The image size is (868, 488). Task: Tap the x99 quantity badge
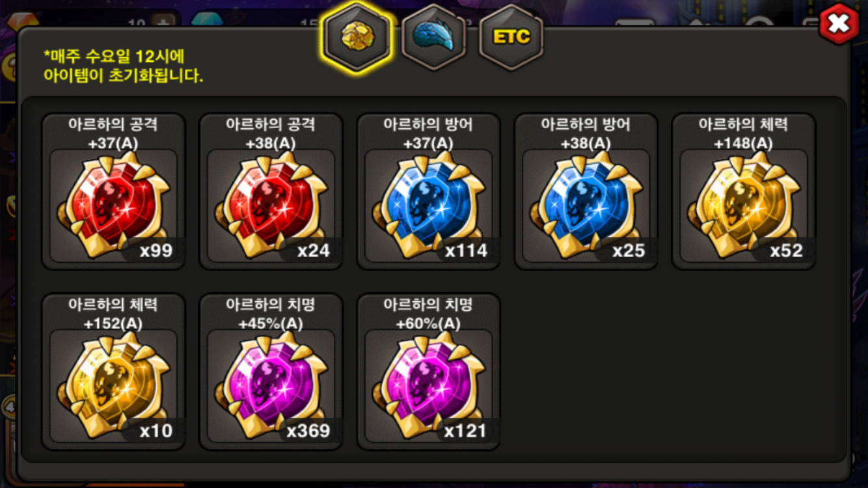tap(156, 251)
